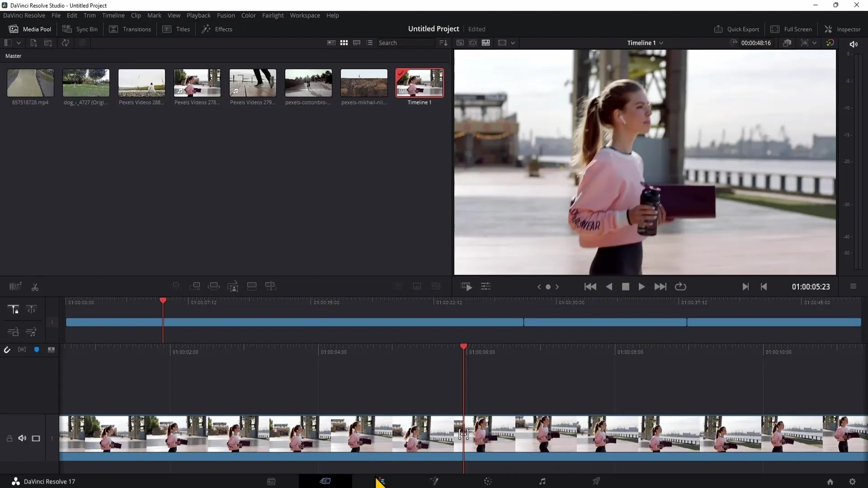Click the Fusion page icon in bottom bar
This screenshot has width=868, height=488.
[434, 481]
